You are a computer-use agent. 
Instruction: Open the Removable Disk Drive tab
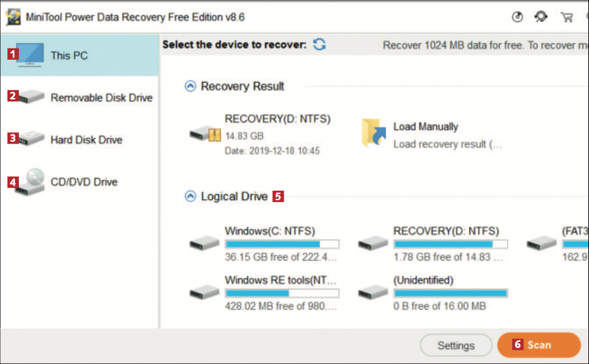(x=79, y=97)
